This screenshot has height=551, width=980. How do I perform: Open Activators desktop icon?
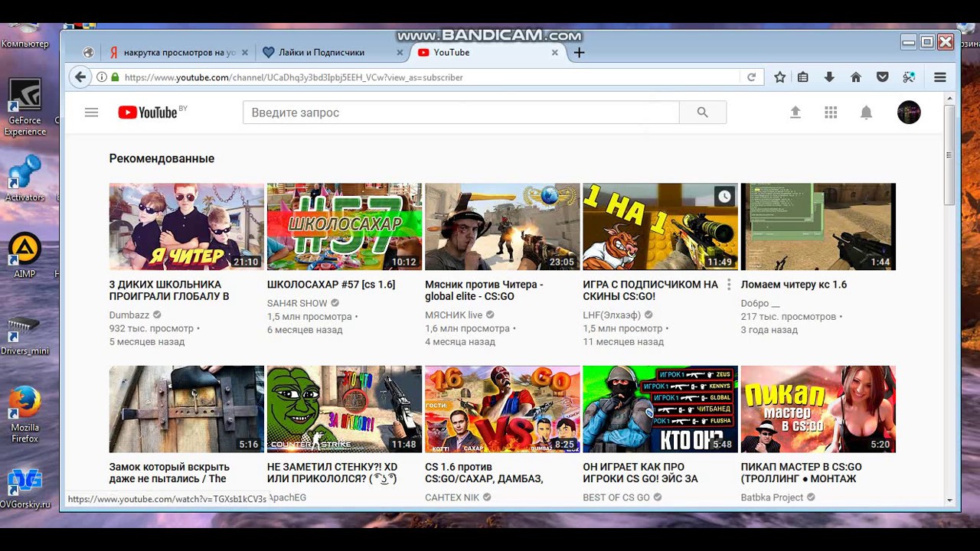click(x=24, y=179)
